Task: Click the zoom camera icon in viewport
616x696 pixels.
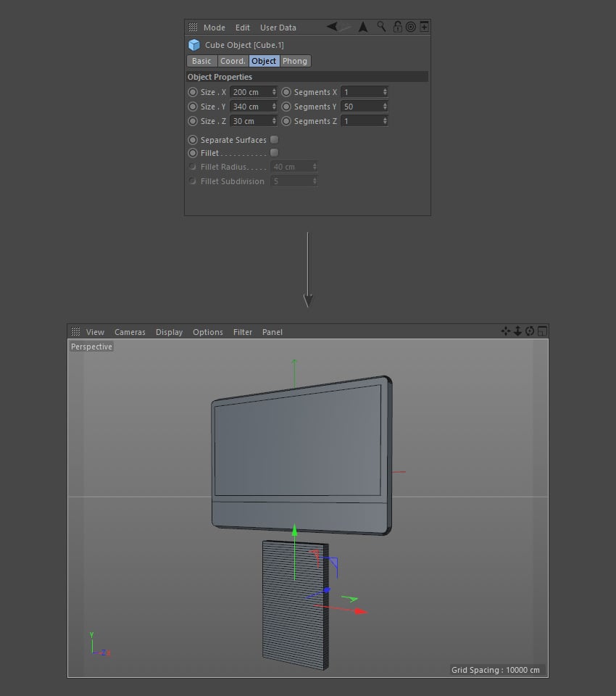Action: 517,331
